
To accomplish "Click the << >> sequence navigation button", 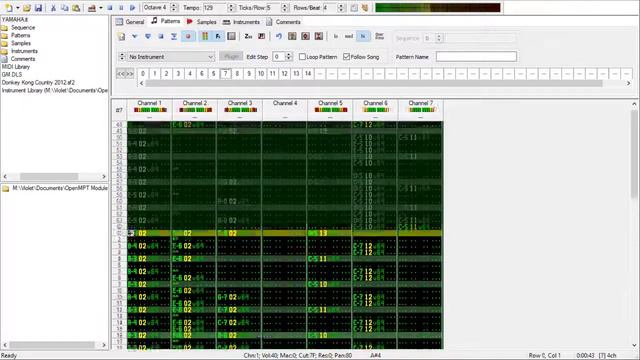I will (125, 74).
